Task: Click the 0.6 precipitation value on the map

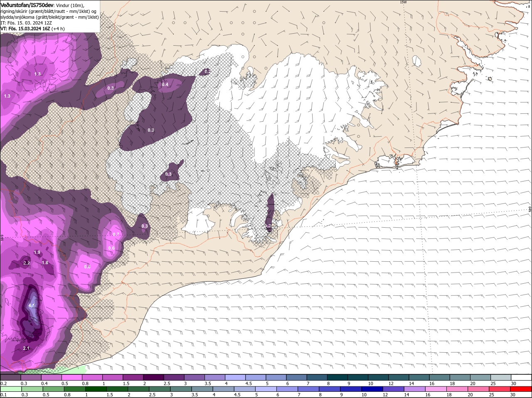Action: click(x=111, y=248)
